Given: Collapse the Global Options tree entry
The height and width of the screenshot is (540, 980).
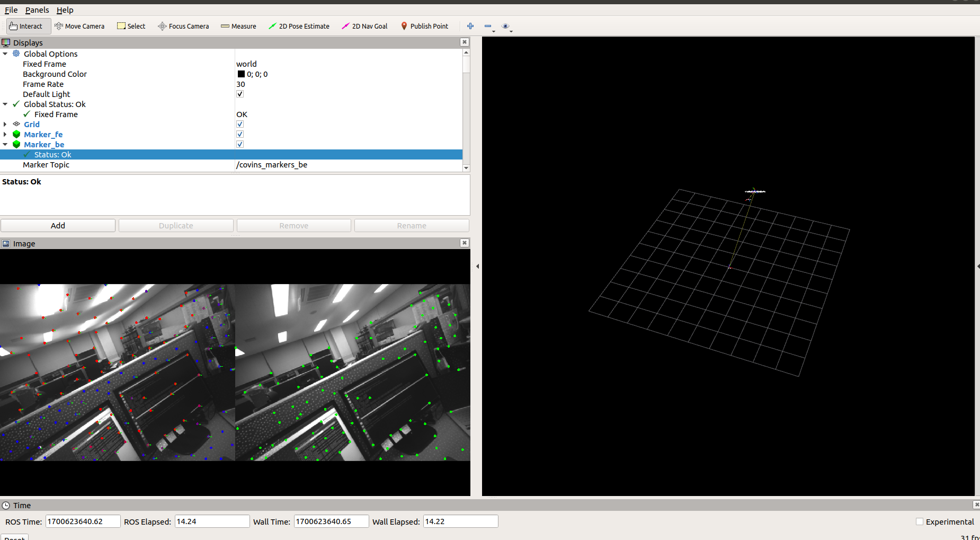Looking at the screenshot, I should coord(5,54).
